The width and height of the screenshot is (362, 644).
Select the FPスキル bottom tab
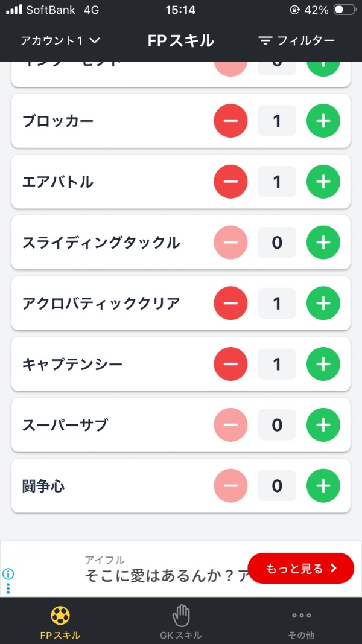pos(60,622)
